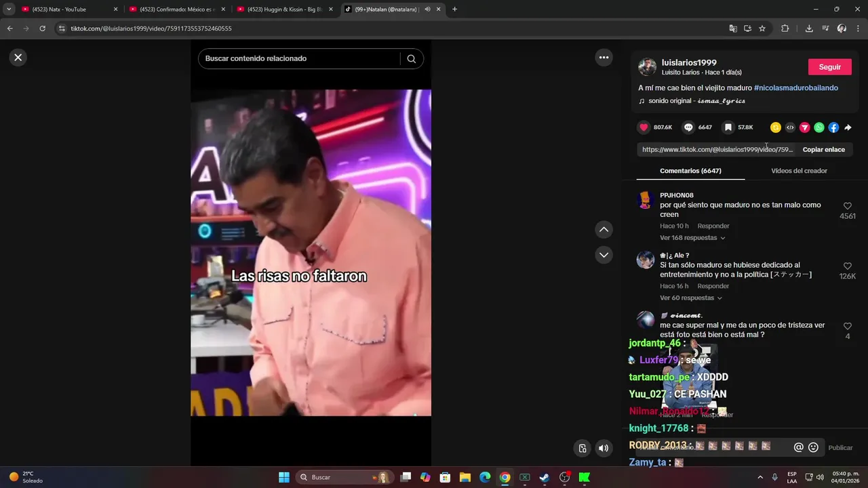The width and height of the screenshot is (868, 488).
Task: Close the TikTok video viewer with X
Action: coord(18,58)
